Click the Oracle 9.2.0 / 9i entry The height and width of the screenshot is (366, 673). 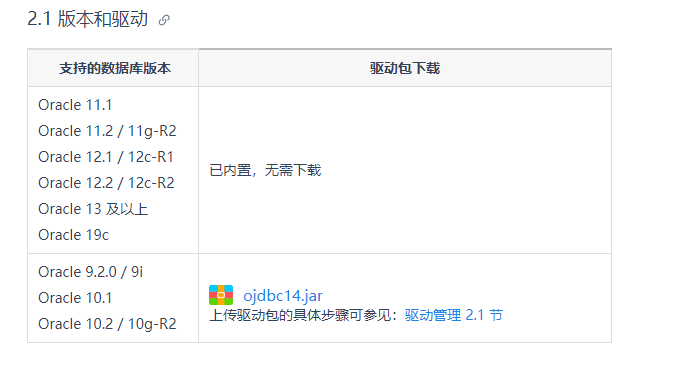91,272
